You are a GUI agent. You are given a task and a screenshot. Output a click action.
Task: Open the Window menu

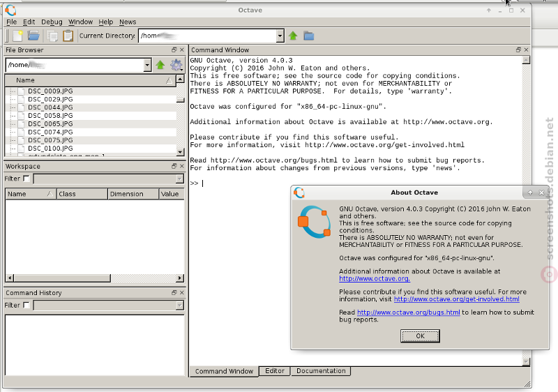(80, 22)
